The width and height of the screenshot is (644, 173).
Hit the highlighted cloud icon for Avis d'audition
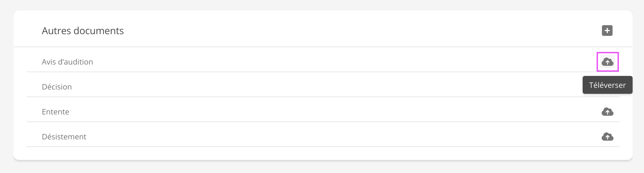pyautogui.click(x=607, y=62)
